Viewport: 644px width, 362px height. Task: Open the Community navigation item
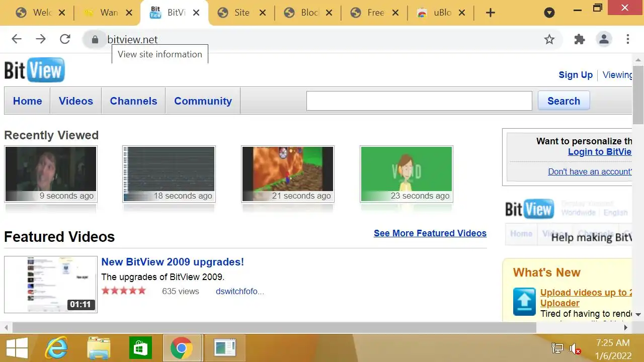203,101
